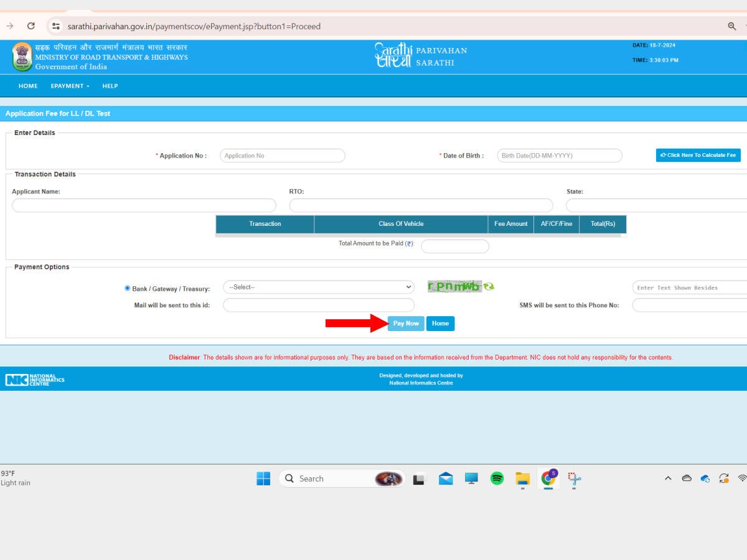Open the HELP menu item

pos(110,86)
